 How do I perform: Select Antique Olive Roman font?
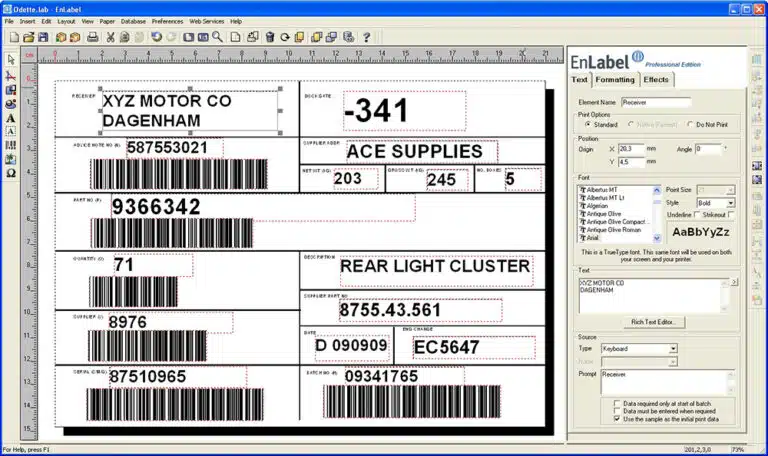point(615,230)
